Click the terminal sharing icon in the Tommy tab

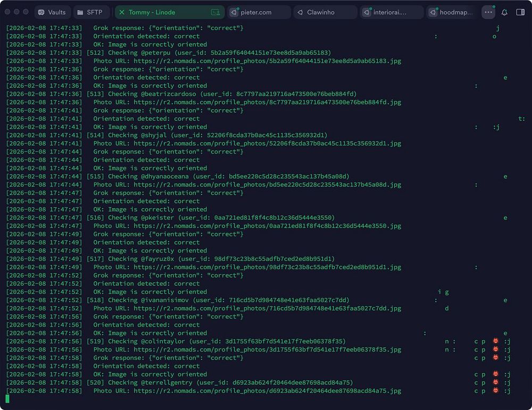215,12
